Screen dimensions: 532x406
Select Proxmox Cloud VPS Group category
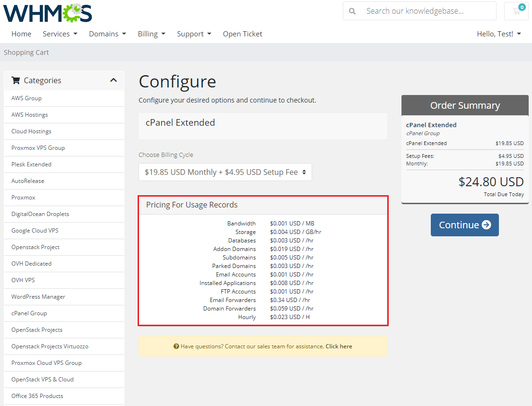(64, 363)
